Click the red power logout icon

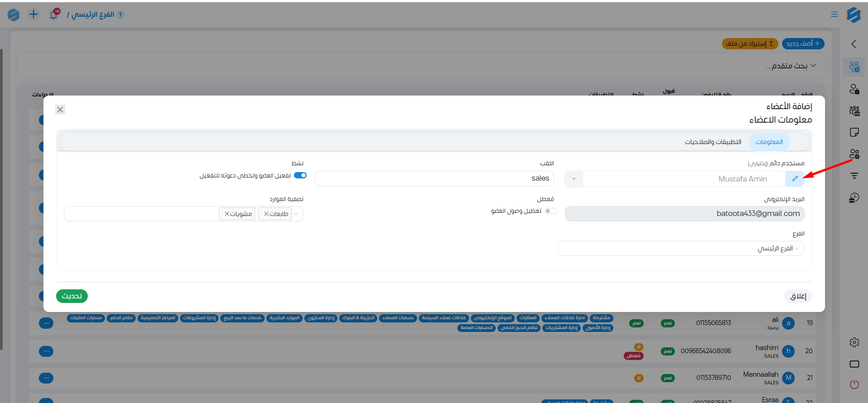[854, 384]
